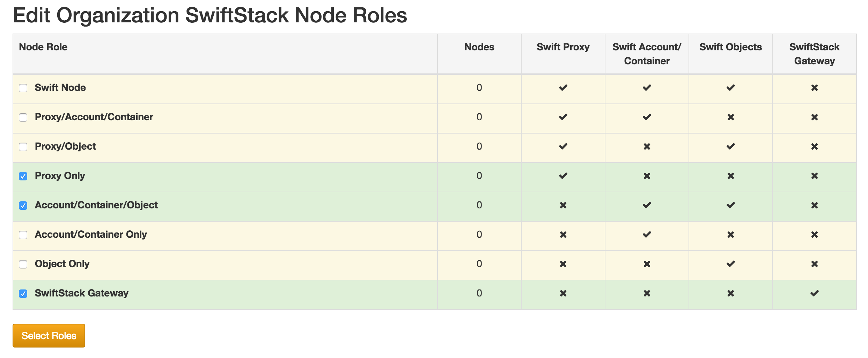Screen dimensions: 868x358
Task: Click Swift Objects checkmark in Proxy/Object row
Action: point(731,146)
